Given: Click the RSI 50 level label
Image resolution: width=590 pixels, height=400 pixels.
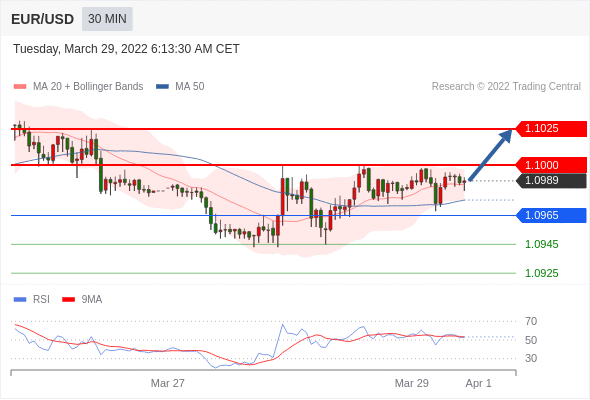Looking at the screenshot, I should [531, 340].
